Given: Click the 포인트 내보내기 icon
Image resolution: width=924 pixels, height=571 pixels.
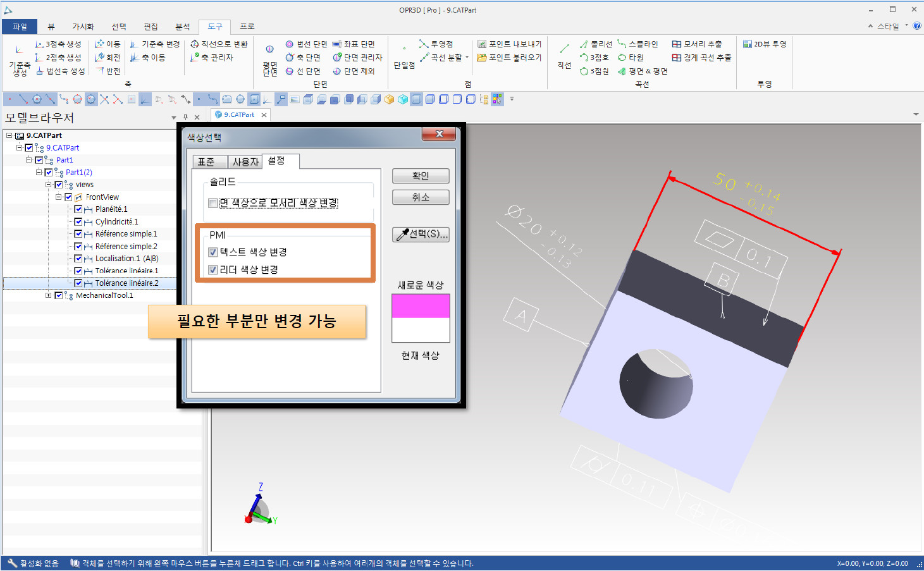Looking at the screenshot, I should [482, 44].
